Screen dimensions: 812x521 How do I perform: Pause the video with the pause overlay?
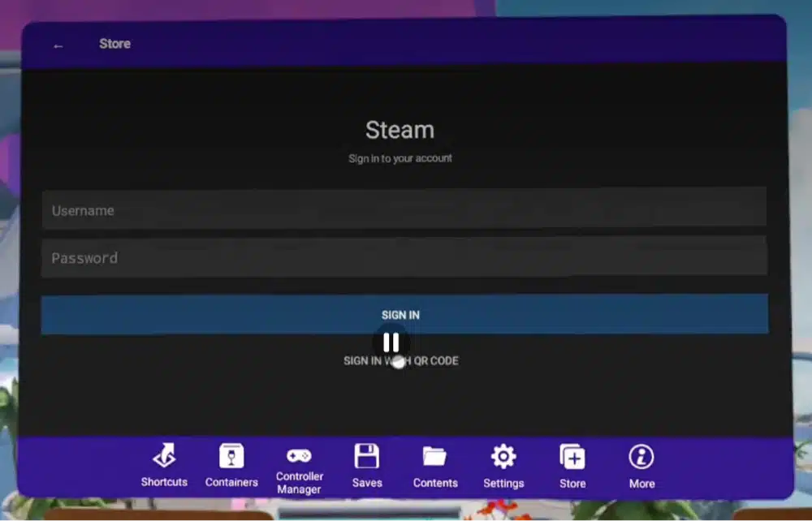pos(391,342)
